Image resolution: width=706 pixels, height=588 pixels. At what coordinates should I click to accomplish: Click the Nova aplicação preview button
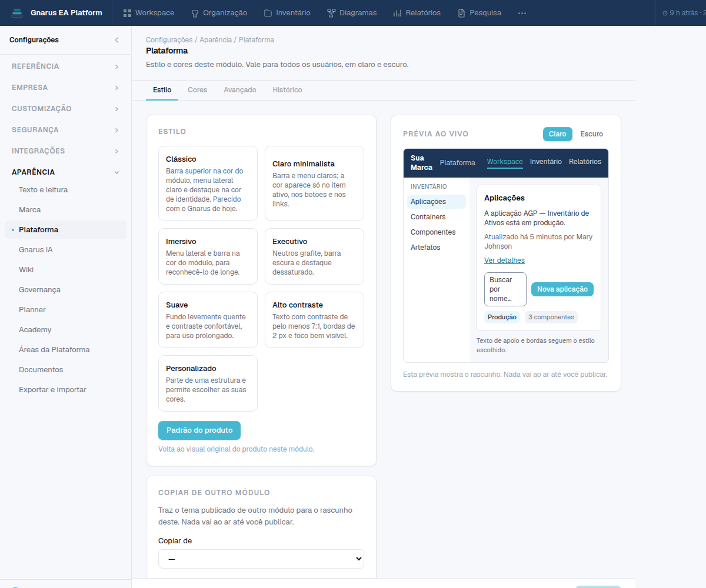click(562, 289)
